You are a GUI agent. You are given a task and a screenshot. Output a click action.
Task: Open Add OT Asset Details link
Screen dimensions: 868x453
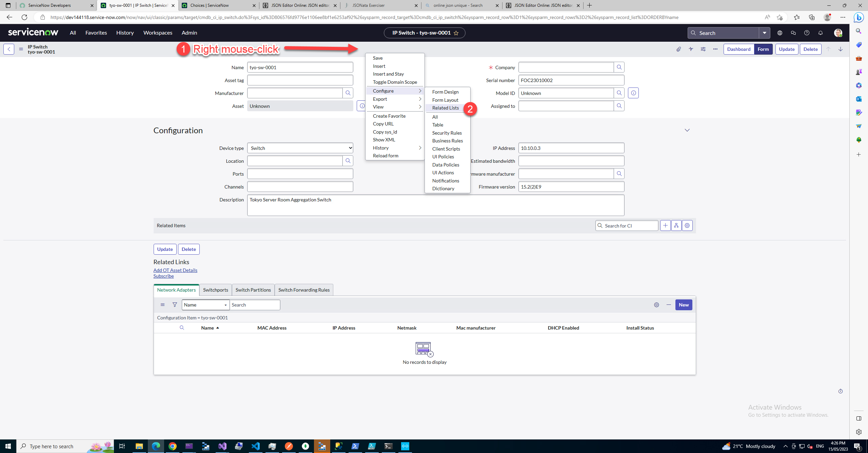pos(175,270)
